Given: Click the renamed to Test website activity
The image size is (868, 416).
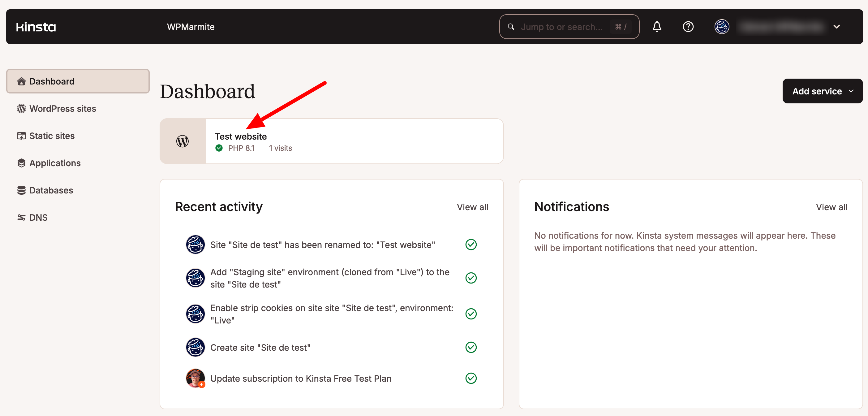Looking at the screenshot, I should click(322, 245).
